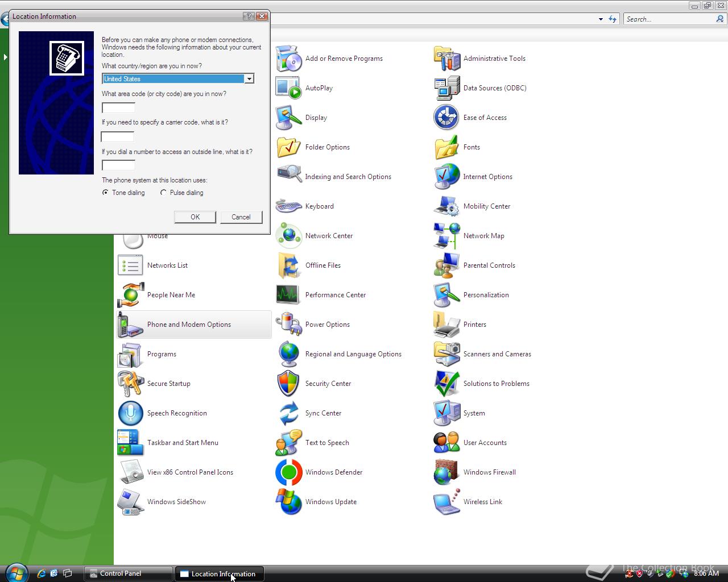
Task: Open the Phone and Modem Options icon
Action: [131, 325]
